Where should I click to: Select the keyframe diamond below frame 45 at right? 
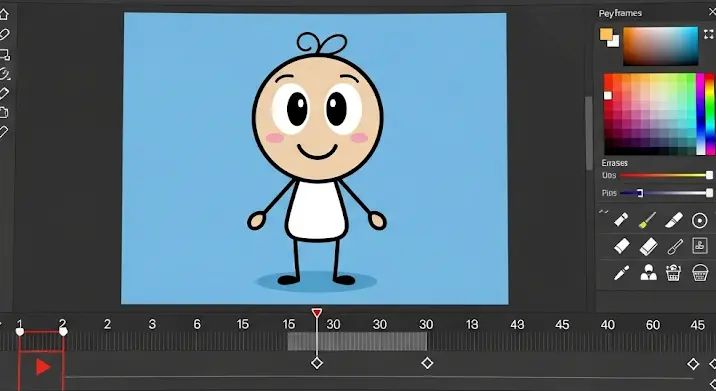click(693, 364)
